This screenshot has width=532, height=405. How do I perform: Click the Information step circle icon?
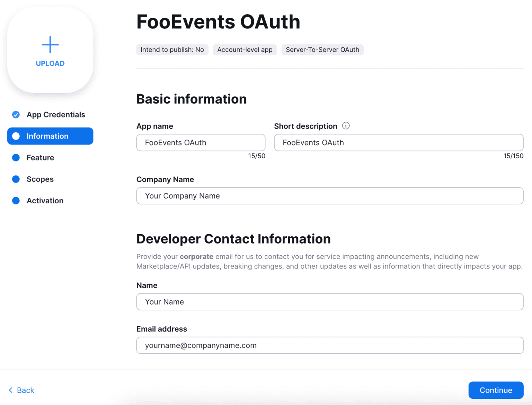click(x=16, y=136)
